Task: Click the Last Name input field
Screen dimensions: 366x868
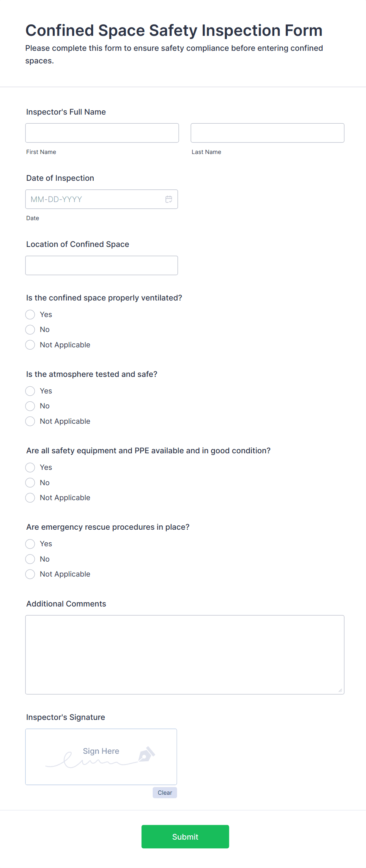Action: pos(267,133)
